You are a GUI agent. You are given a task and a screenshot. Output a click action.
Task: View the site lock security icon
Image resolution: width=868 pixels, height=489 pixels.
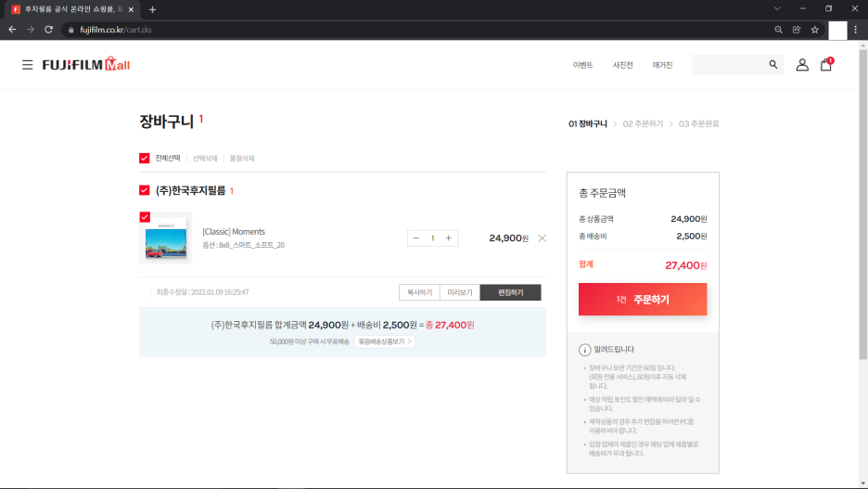(70, 30)
